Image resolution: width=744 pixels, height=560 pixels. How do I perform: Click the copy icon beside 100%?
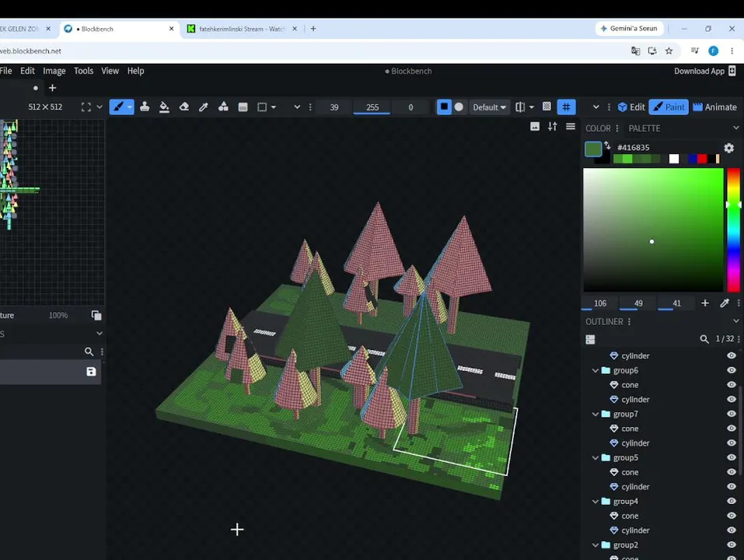point(96,315)
